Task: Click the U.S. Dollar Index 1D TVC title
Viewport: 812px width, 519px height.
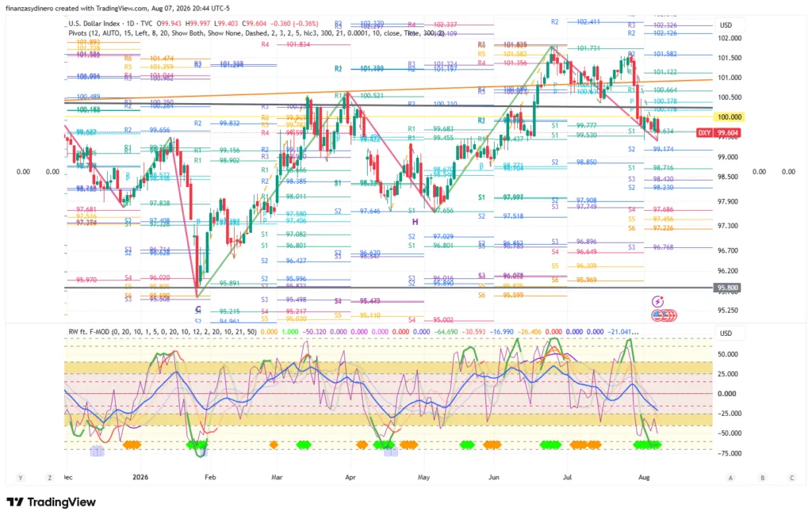Action: [x=111, y=24]
